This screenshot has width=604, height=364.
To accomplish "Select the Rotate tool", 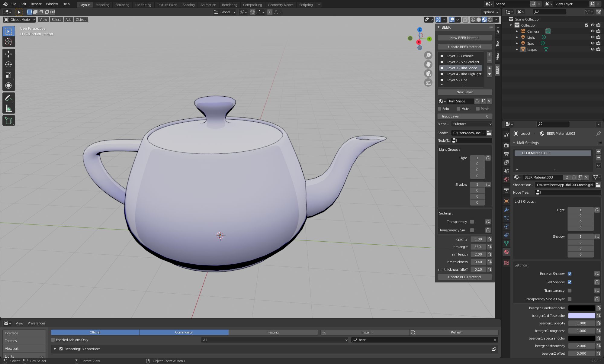I will (x=8, y=64).
